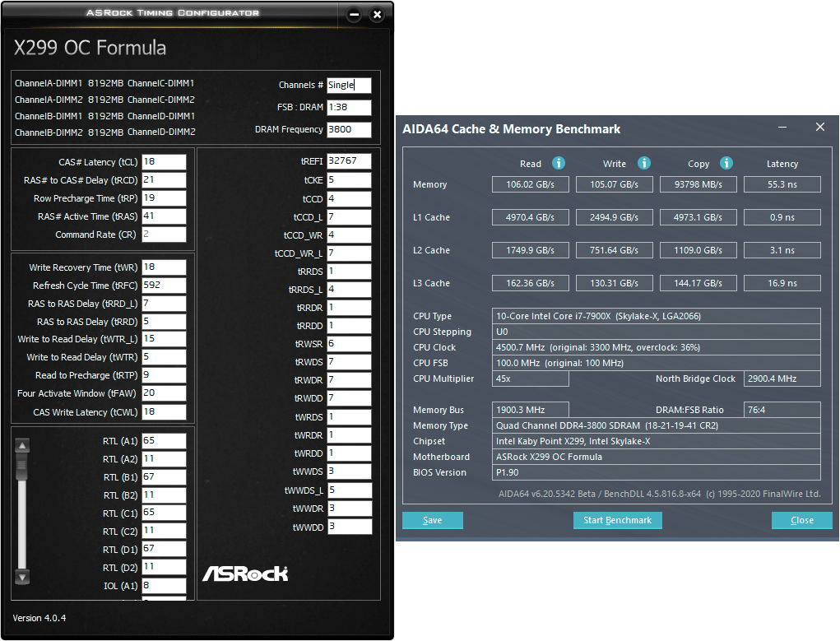Click the L1 Cache Read value 4970.4 GB/s
Image resolution: width=840 pixels, height=641 pixels.
point(531,217)
